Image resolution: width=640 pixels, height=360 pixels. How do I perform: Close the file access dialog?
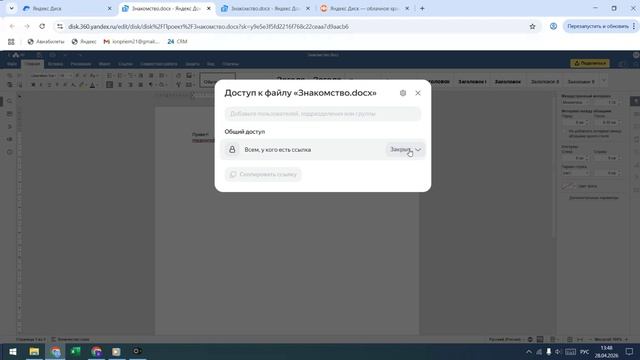pyautogui.click(x=418, y=93)
